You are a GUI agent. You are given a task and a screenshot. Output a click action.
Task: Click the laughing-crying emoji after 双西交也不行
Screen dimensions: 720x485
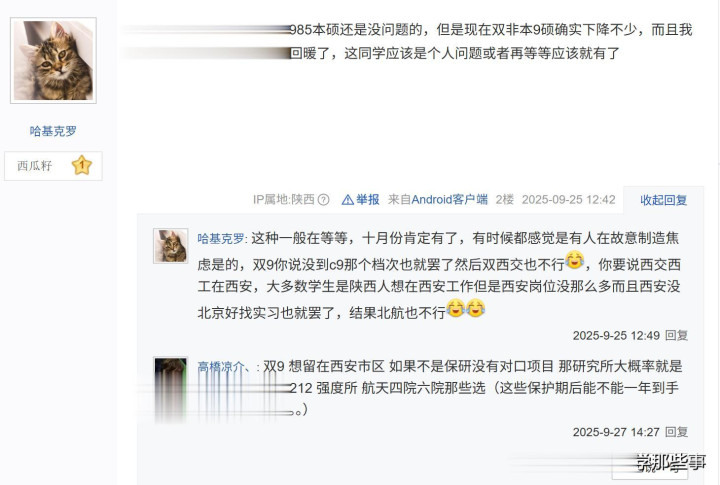pos(574,260)
